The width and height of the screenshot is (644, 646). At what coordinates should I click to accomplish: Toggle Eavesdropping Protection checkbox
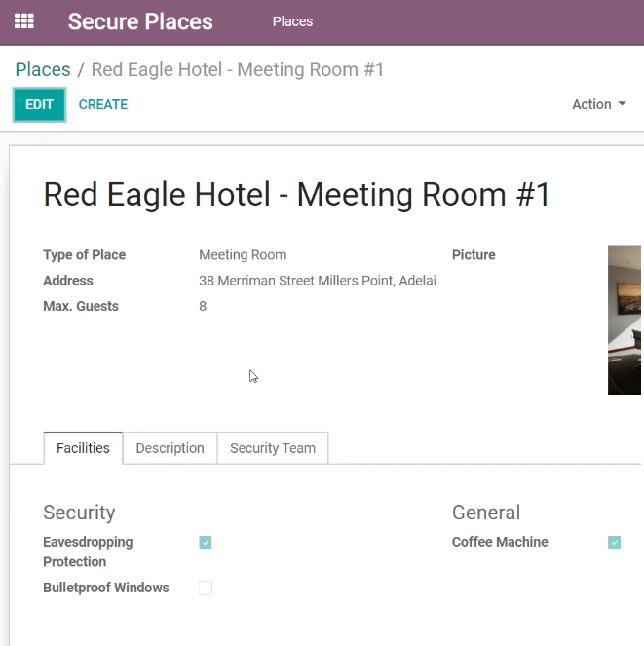[x=206, y=542]
